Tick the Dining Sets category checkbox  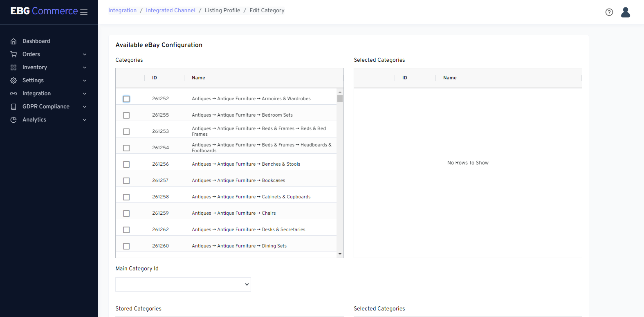pyautogui.click(x=126, y=246)
